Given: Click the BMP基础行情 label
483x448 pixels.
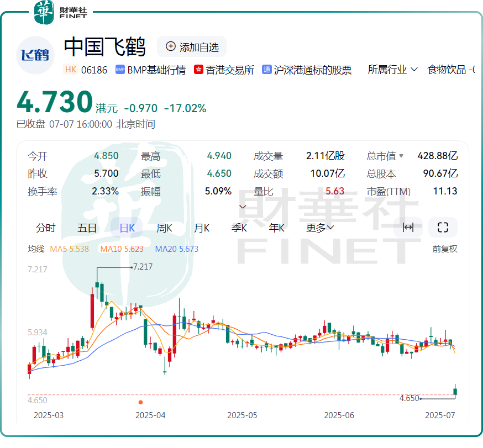Looking at the screenshot, I should coord(156,70).
